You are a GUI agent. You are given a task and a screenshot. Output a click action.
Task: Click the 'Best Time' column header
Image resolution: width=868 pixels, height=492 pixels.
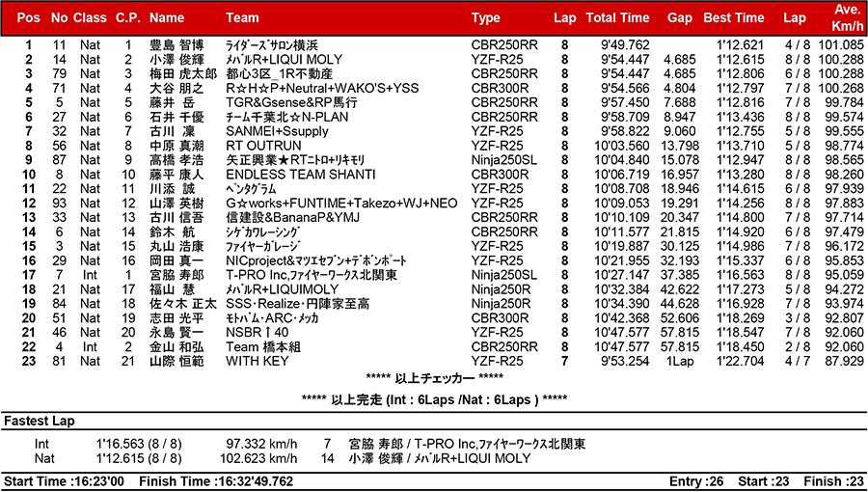pyautogui.click(x=734, y=17)
